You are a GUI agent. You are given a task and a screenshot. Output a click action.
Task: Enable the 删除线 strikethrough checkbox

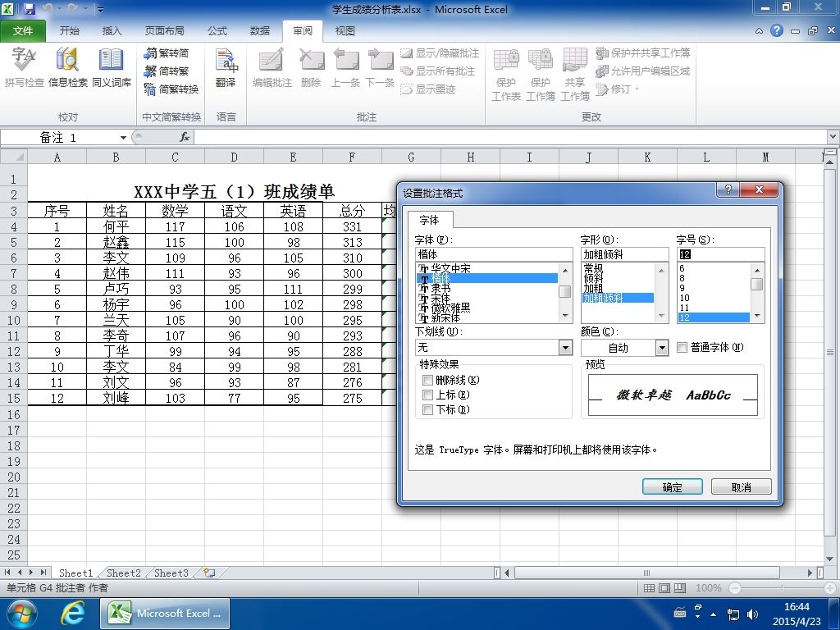[427, 381]
